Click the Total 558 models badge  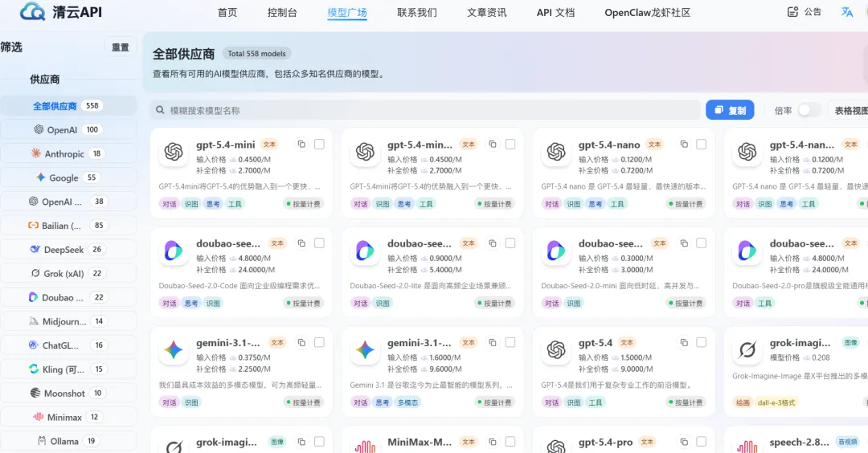click(x=257, y=54)
